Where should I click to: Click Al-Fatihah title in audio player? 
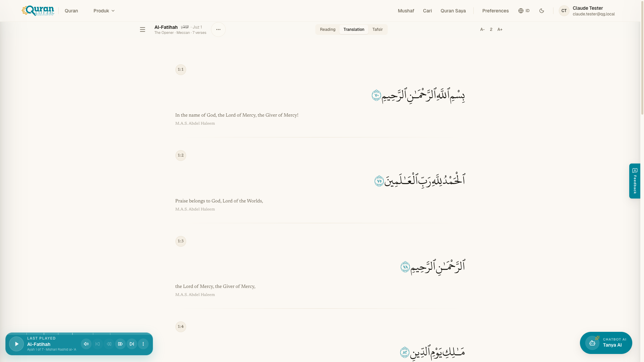coord(39,344)
